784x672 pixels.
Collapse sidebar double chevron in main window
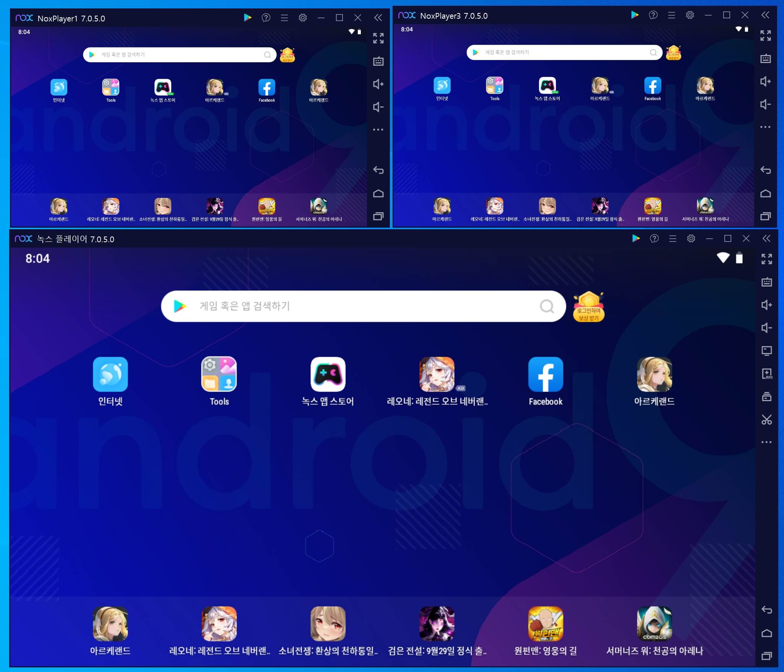(x=766, y=238)
